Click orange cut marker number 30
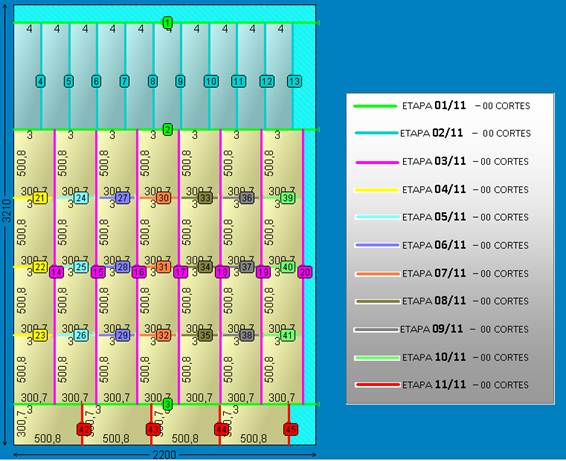Viewport: 566px width, 461px height. pos(164,198)
